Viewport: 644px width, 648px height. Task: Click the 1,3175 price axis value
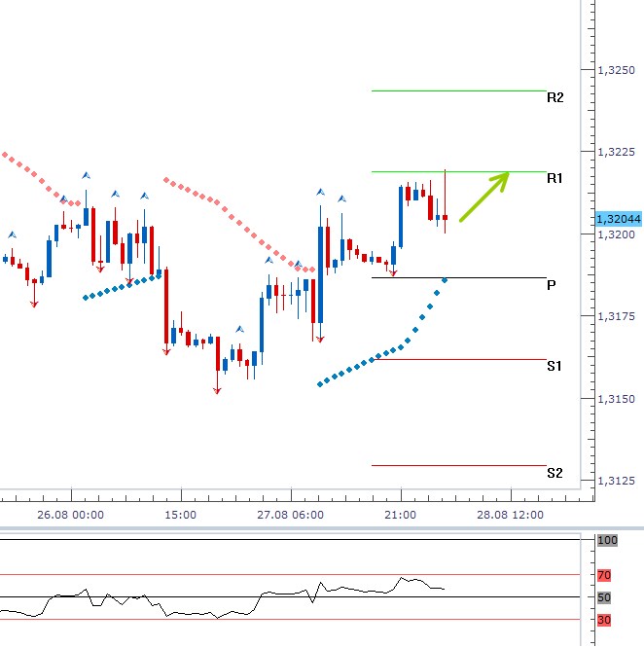tap(616, 316)
